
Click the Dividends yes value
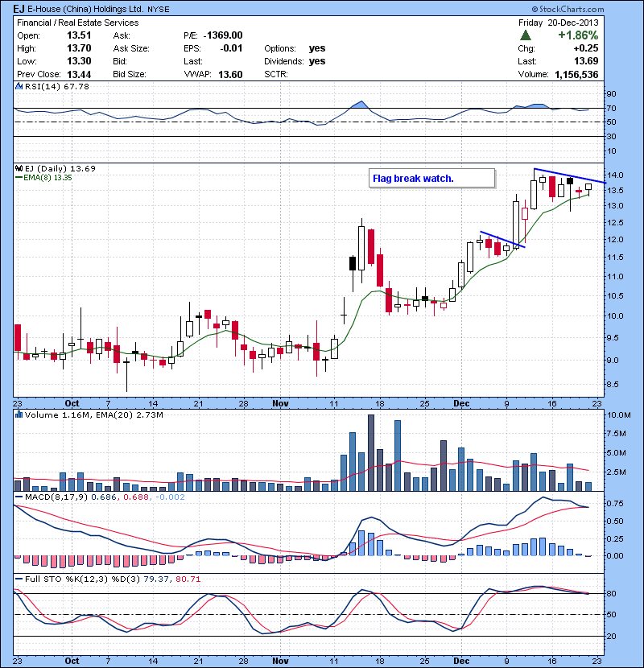pyautogui.click(x=317, y=61)
